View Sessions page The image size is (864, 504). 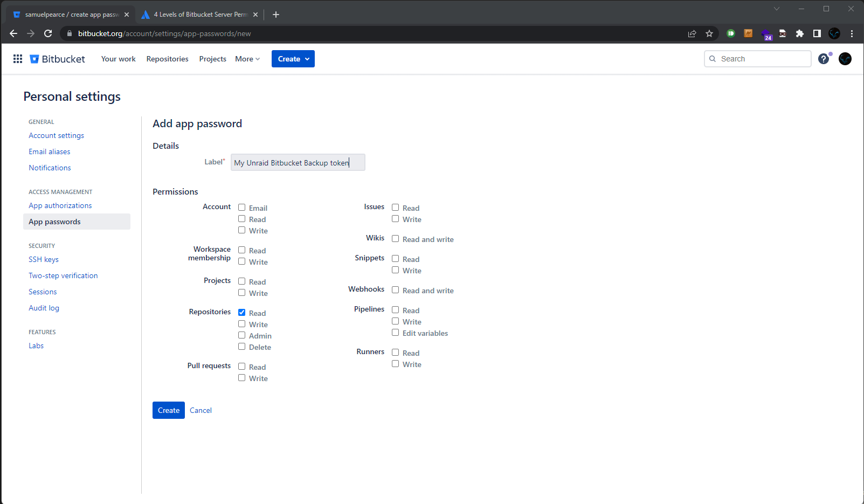43,292
